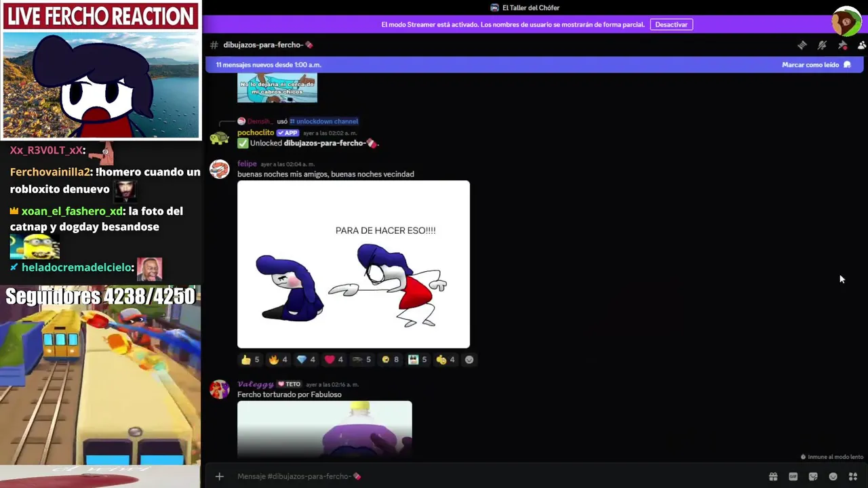Toggle thumbs up reaction with 5

click(250, 360)
